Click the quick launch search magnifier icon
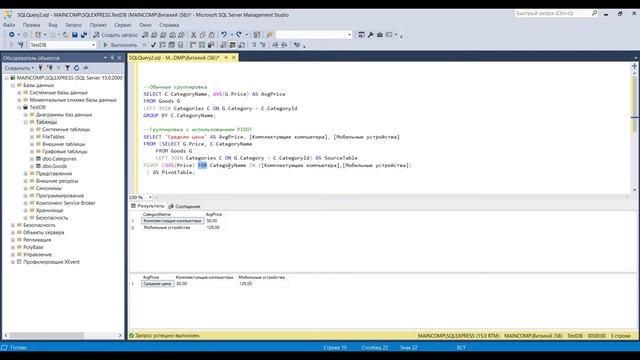The width and height of the screenshot is (640, 360). click(x=595, y=13)
